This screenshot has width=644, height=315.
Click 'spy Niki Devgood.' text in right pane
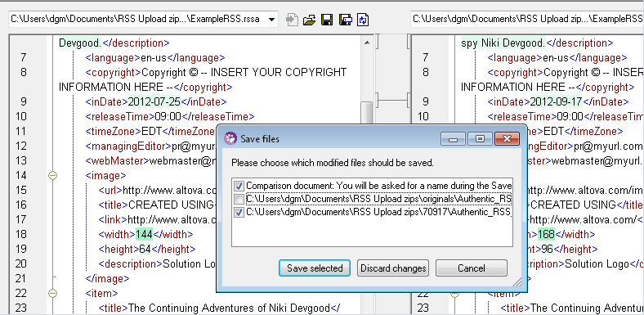[503, 43]
